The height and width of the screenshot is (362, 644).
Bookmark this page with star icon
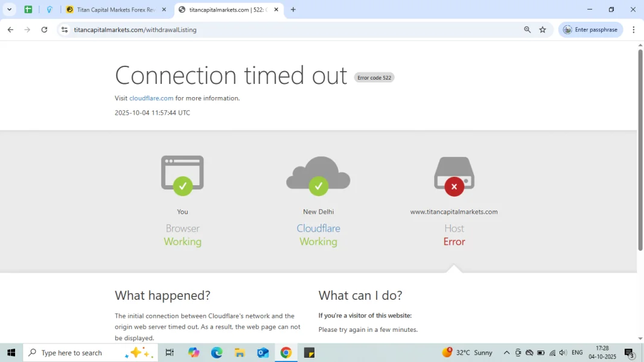[x=543, y=30]
